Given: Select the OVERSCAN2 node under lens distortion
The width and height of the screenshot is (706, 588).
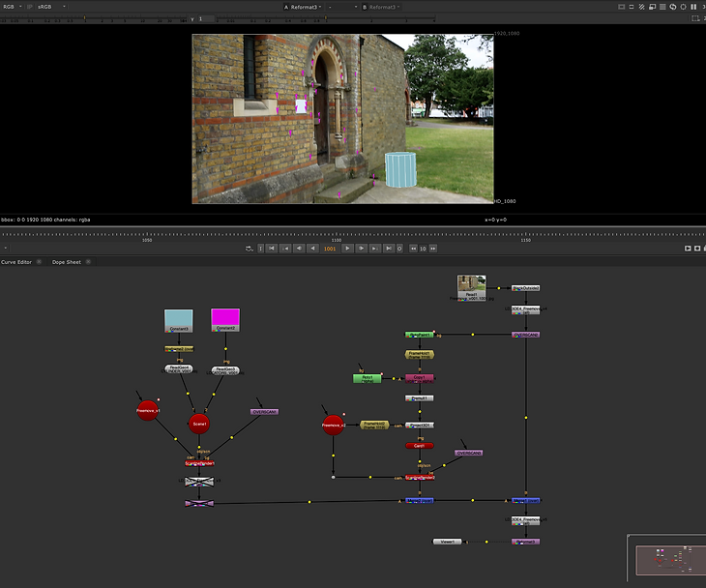Looking at the screenshot, I should click(525, 335).
